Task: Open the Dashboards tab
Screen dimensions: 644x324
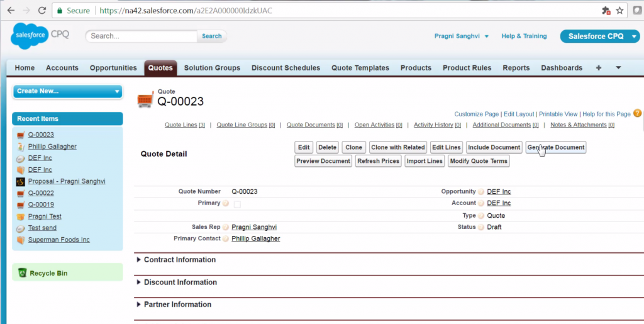Action: [562, 68]
